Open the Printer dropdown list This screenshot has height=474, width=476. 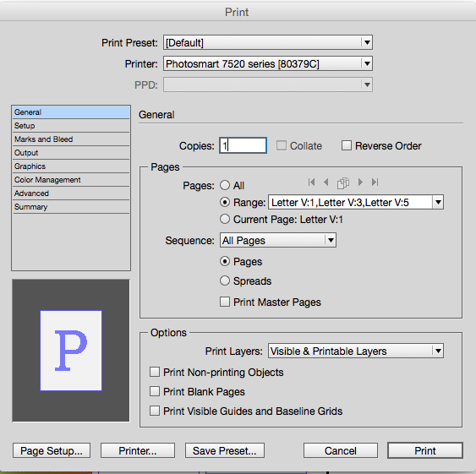[x=268, y=63]
